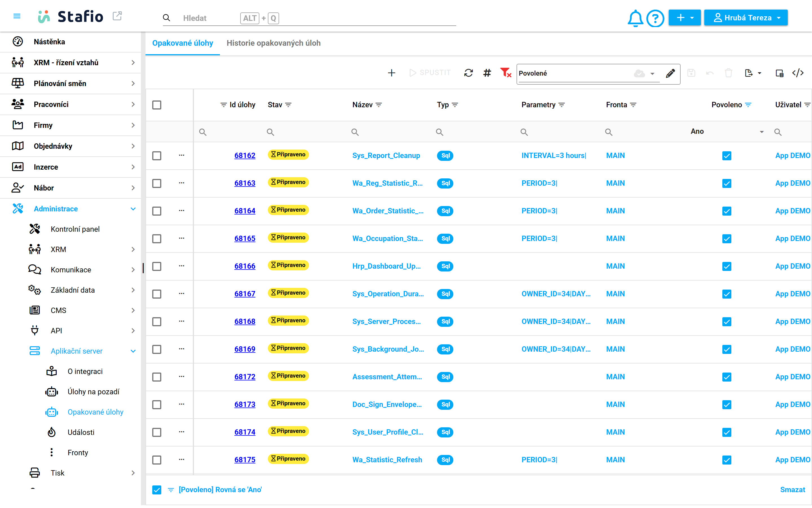Select all rows header checkbox
Screen dimensions: 812x508
(157, 105)
